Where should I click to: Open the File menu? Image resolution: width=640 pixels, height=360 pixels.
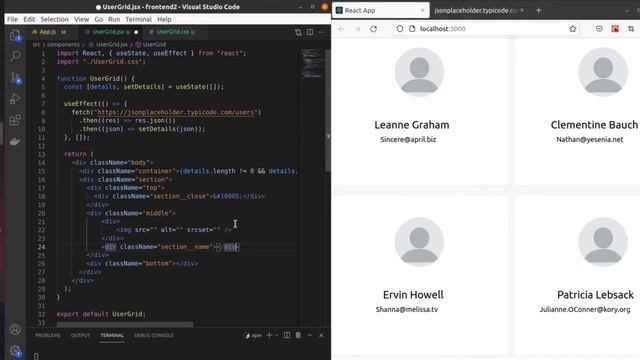[12, 19]
